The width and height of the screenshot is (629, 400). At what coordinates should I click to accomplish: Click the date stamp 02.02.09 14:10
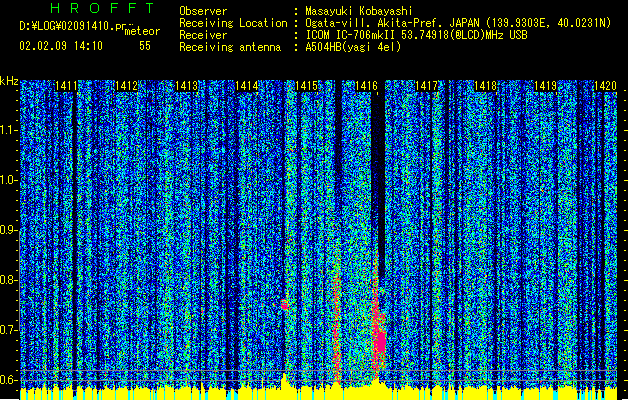click(61, 46)
